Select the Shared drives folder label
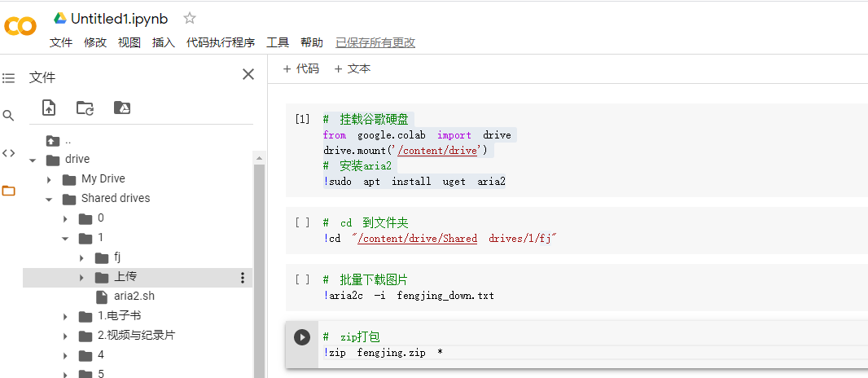This screenshot has width=868, height=378. tap(116, 198)
